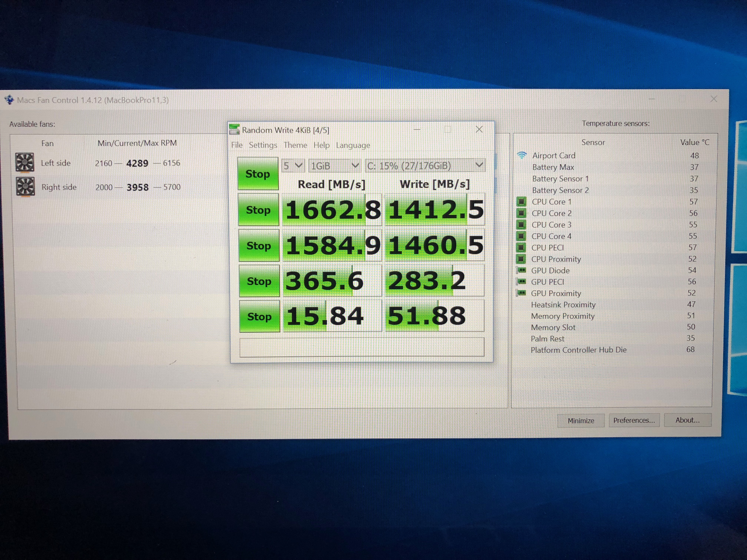Click the 4289 current RPM value
This screenshot has width=747, height=560.
coord(137,163)
